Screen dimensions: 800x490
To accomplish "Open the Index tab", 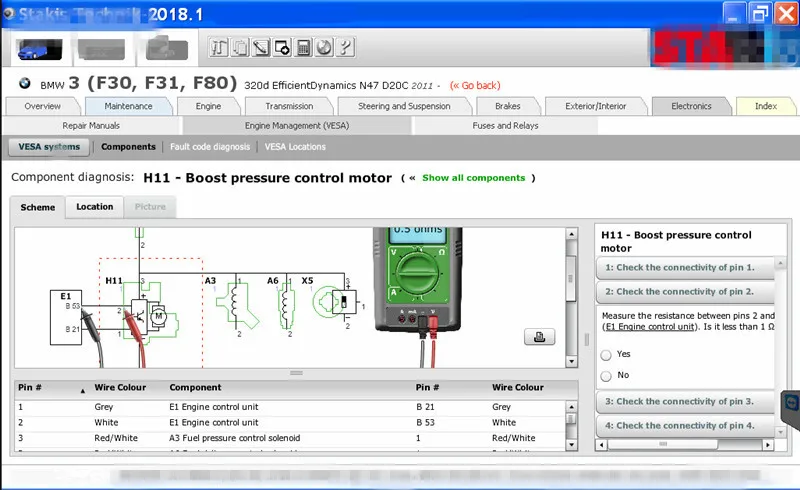I will [x=766, y=106].
